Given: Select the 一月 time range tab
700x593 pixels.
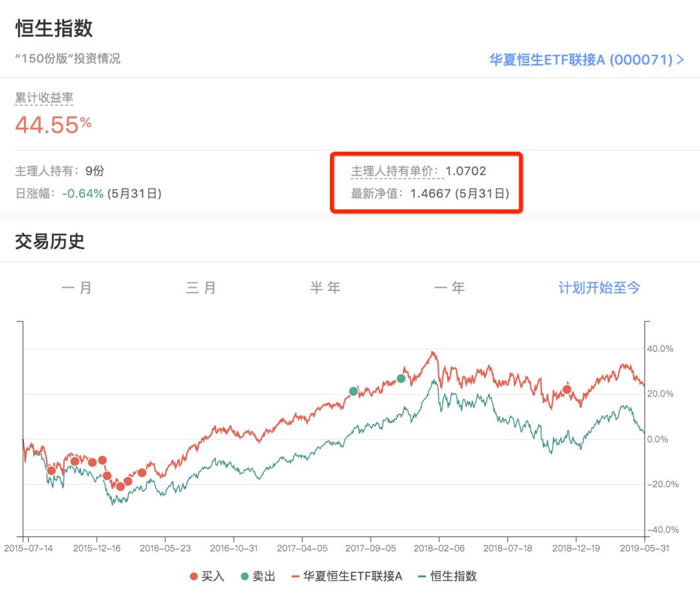Looking at the screenshot, I should point(76,288).
